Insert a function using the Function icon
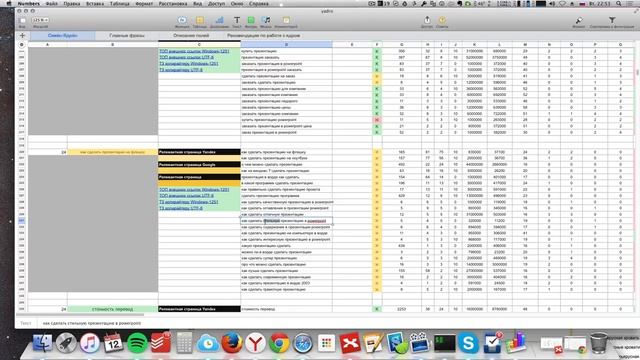This screenshot has width=640, height=360. [182, 20]
